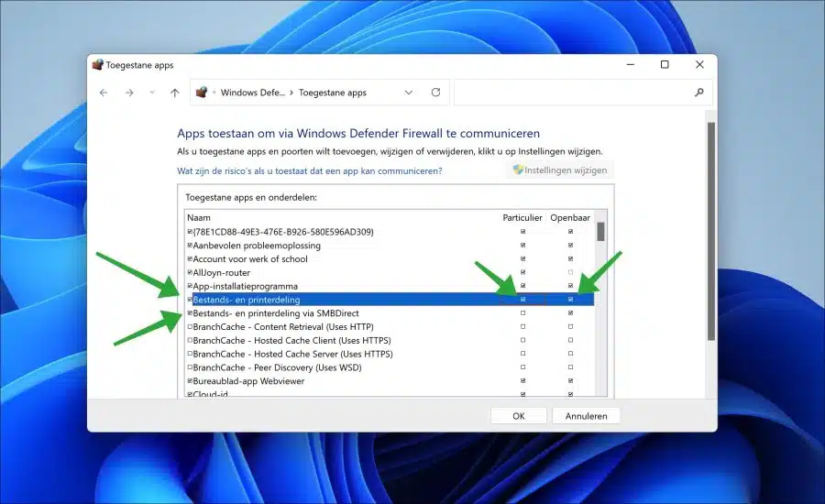Toggle checkbox before AllJoyn-router
This screenshot has height=504, width=825.
tap(190, 272)
